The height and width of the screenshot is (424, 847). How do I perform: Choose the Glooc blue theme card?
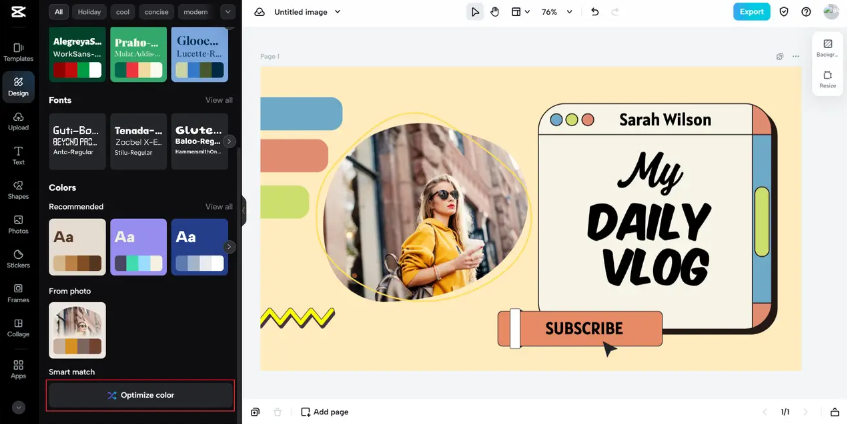click(x=199, y=54)
